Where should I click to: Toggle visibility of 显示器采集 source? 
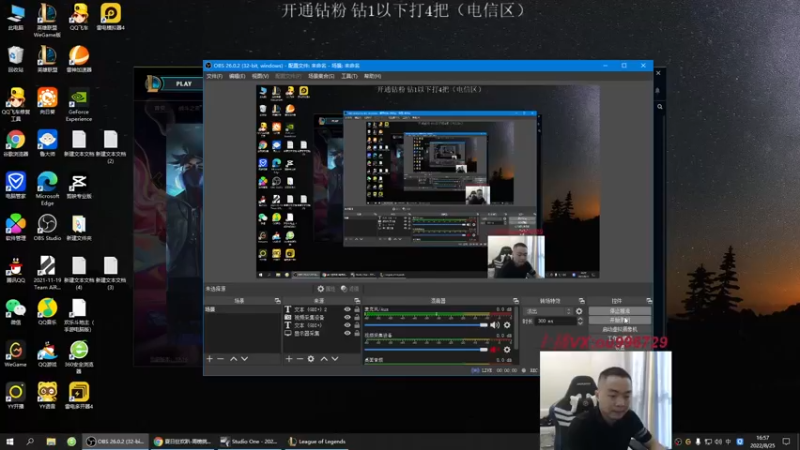point(347,333)
